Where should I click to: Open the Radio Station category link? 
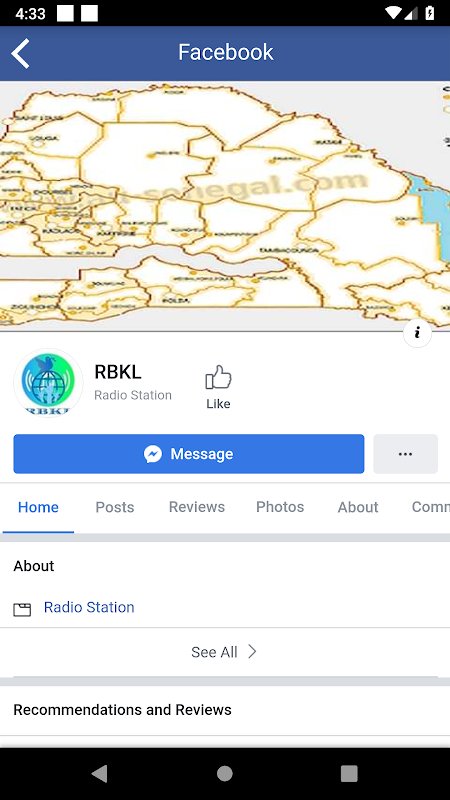(x=89, y=607)
